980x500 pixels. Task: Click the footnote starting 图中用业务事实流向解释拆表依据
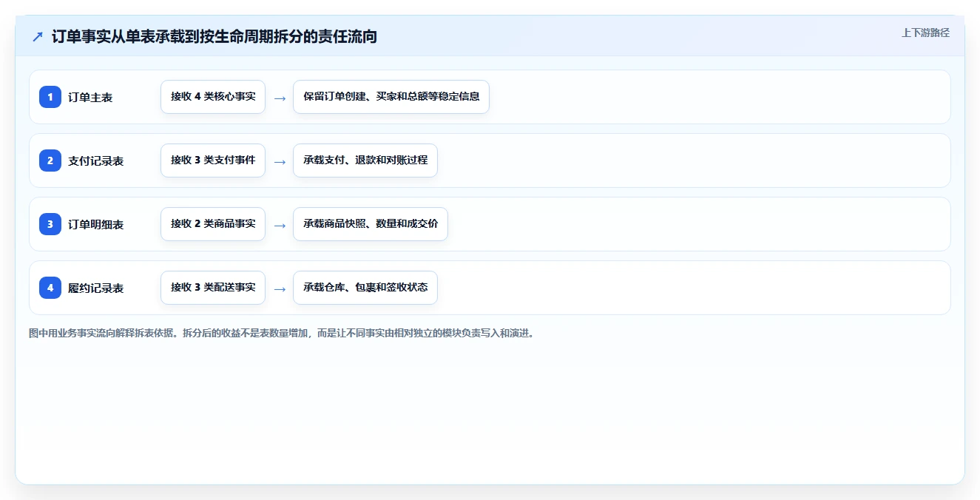281,333
